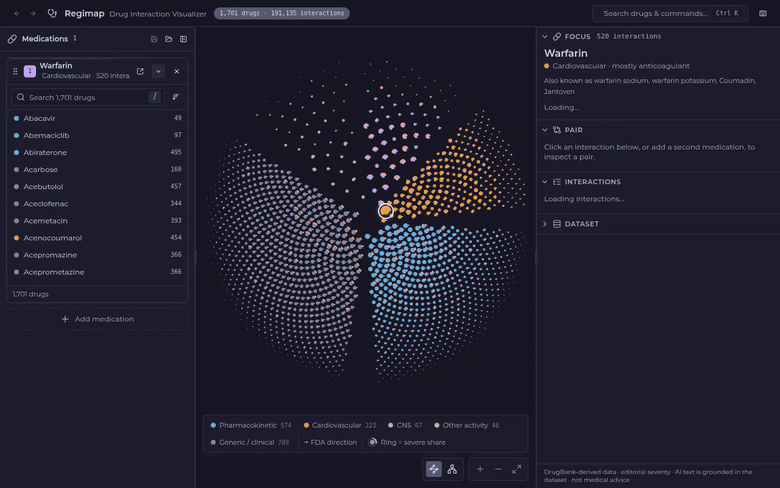Image resolution: width=780 pixels, height=488 pixels.
Task: Select Abemaciclib from the drug list
Action: [97, 135]
